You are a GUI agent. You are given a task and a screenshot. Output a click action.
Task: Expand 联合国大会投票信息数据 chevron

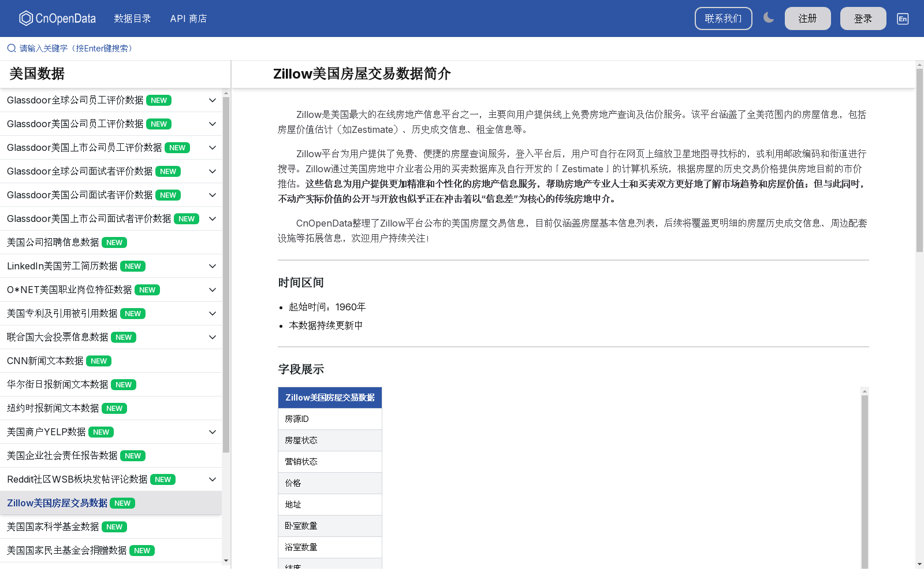click(213, 337)
